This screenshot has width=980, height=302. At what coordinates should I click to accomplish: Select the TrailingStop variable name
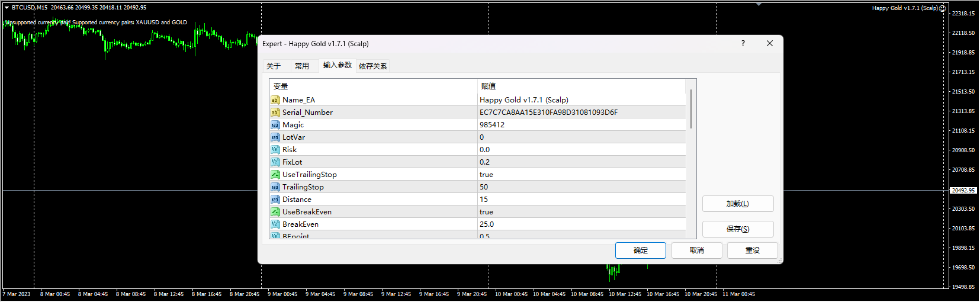click(x=303, y=187)
